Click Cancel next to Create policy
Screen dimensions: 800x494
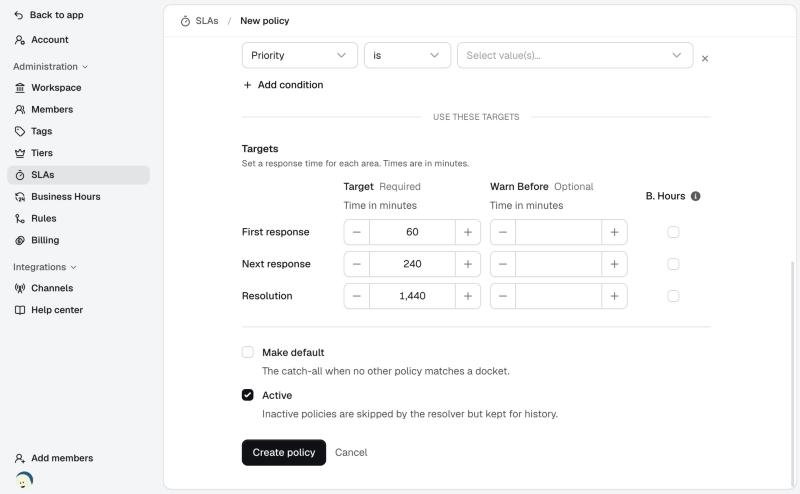351,453
